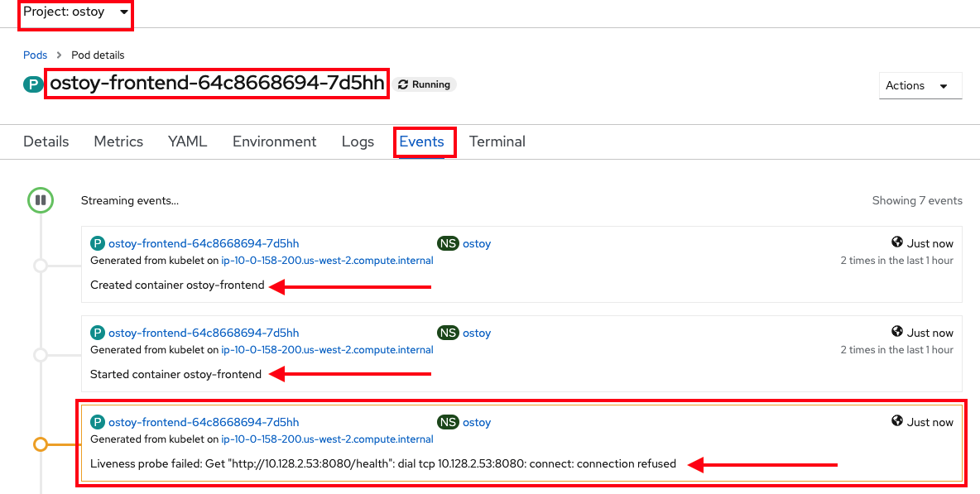Open kubelet node link in Started container event
Screen dimensions: 980x494
327,350
